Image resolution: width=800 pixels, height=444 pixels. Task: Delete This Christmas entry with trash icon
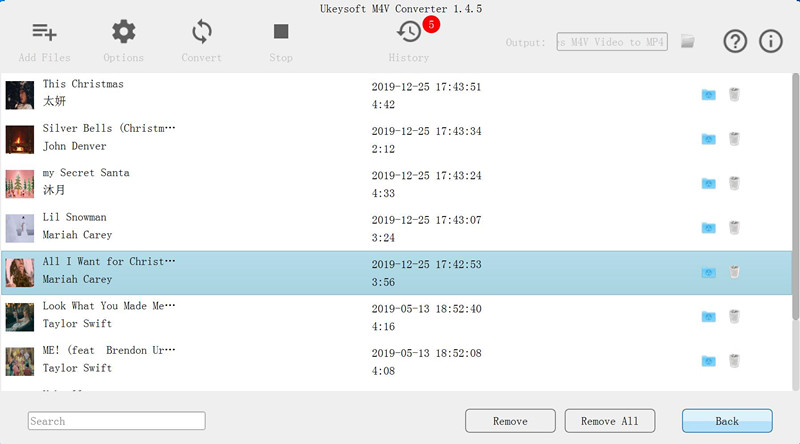tap(734, 94)
